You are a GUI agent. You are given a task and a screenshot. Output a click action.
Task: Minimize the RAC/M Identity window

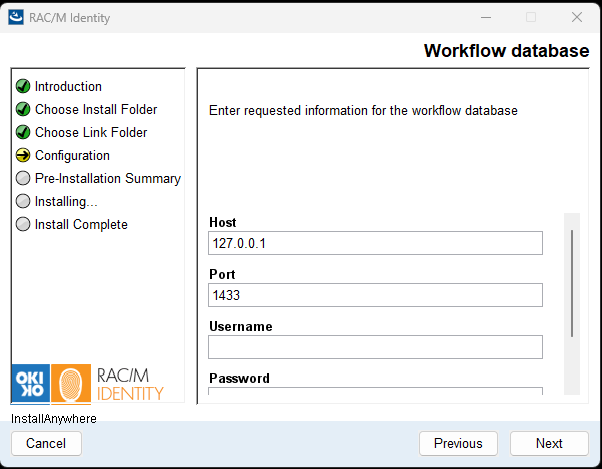486,17
